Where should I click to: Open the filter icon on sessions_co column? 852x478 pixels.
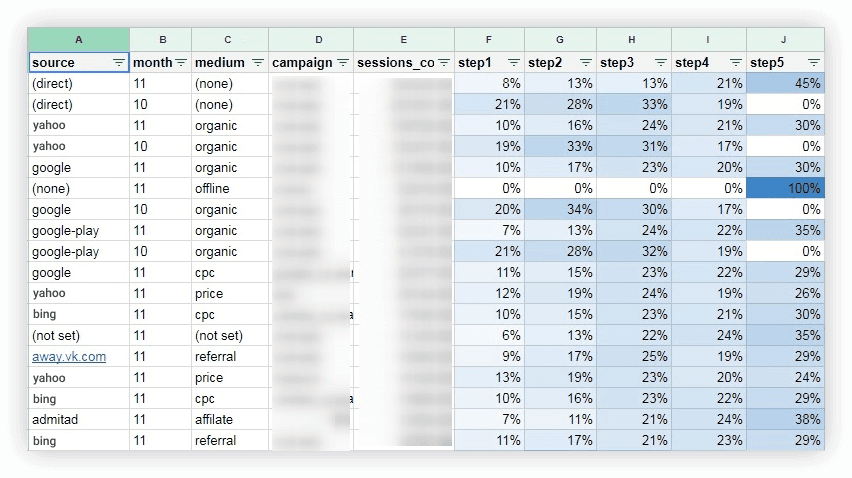[444, 63]
